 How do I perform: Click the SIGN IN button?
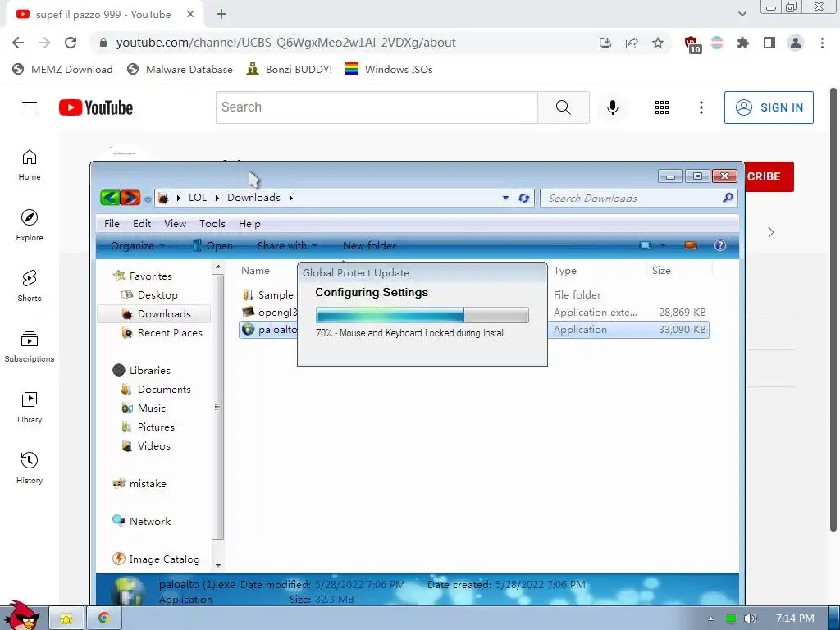(769, 107)
